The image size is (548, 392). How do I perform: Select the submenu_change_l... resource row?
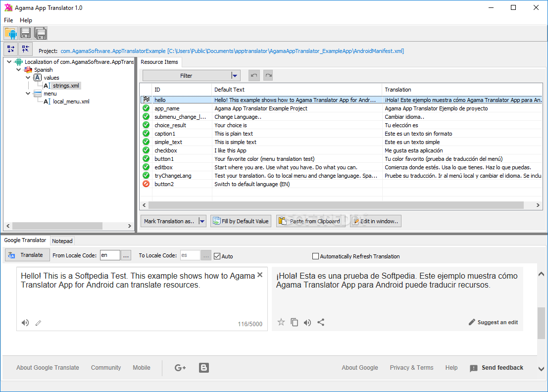(x=341, y=117)
